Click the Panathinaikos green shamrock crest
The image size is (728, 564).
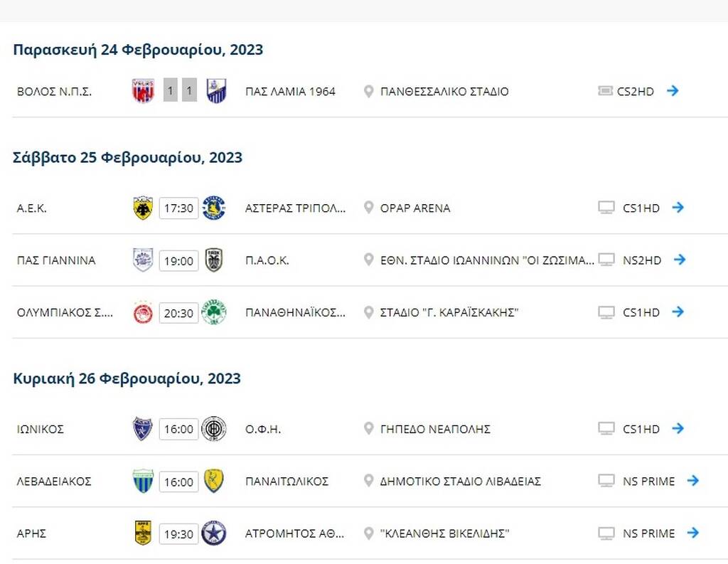pyautogui.click(x=214, y=312)
